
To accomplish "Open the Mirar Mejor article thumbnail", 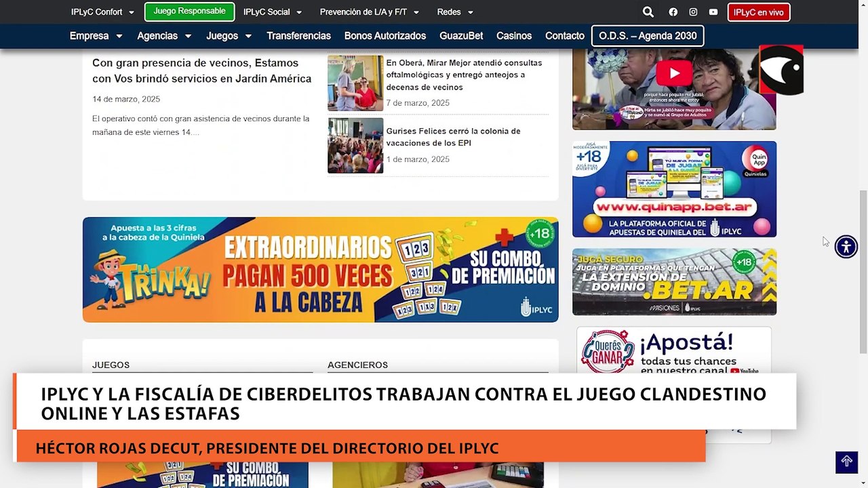I will click(x=355, y=83).
